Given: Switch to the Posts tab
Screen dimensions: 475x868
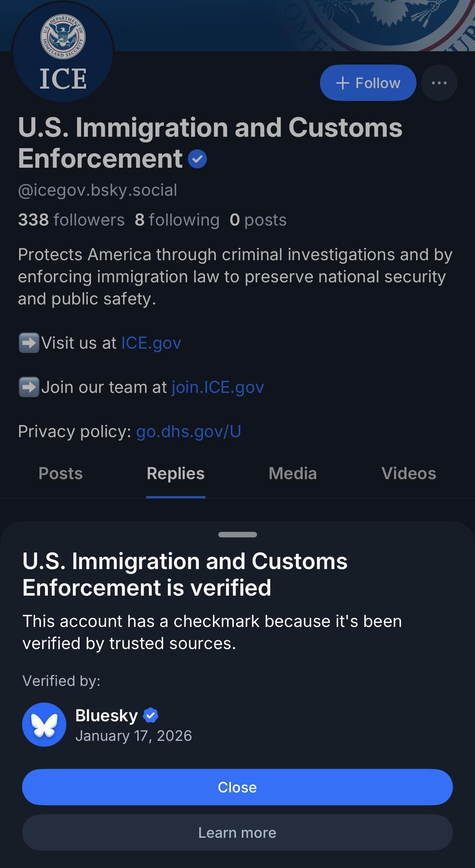Looking at the screenshot, I should 60,473.
